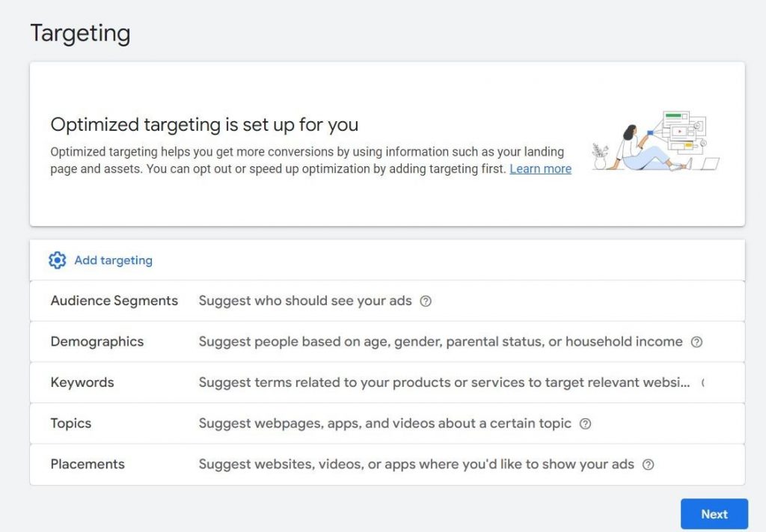Open the Keywords targeting option
Image resolution: width=766 pixels, height=532 pixels.
point(82,382)
